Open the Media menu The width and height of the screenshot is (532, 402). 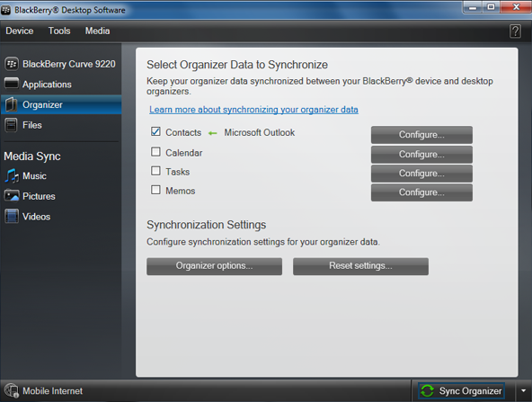97,31
